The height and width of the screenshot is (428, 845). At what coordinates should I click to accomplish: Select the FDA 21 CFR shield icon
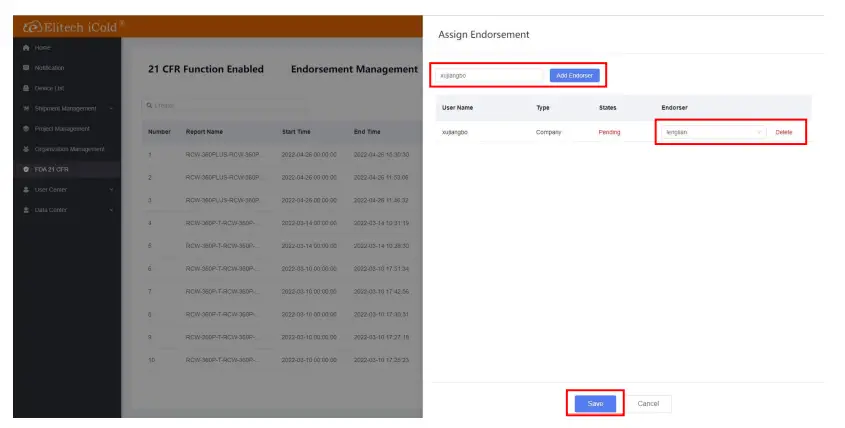coord(26,169)
